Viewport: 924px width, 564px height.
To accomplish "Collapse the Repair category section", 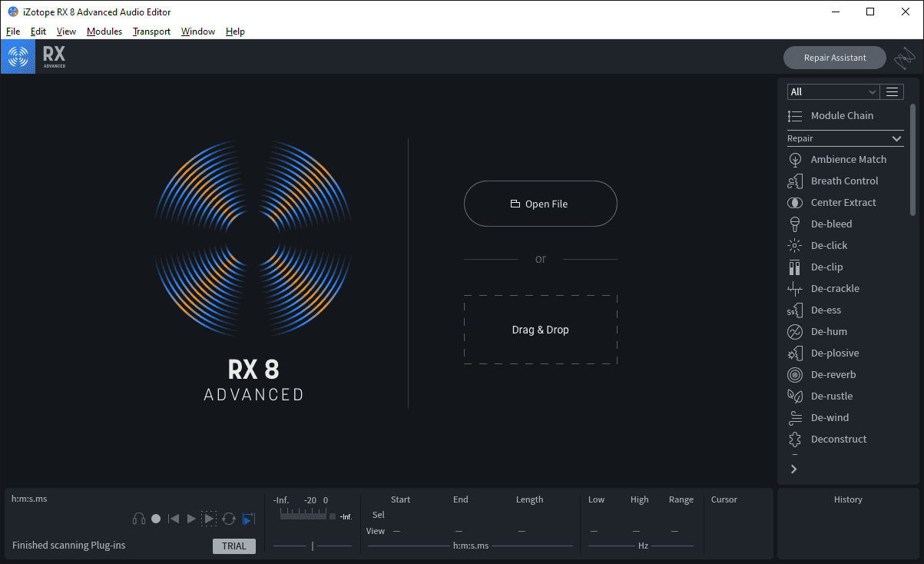I will point(896,138).
